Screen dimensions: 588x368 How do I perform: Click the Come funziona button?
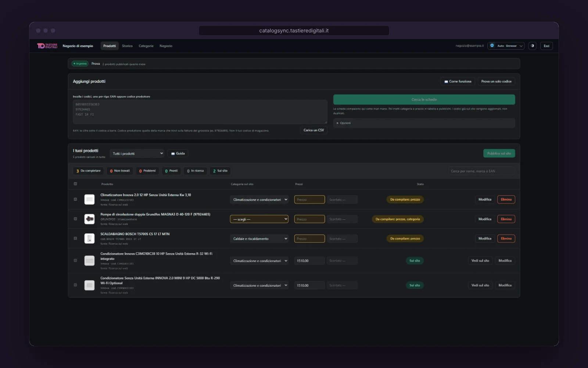pyautogui.click(x=458, y=81)
